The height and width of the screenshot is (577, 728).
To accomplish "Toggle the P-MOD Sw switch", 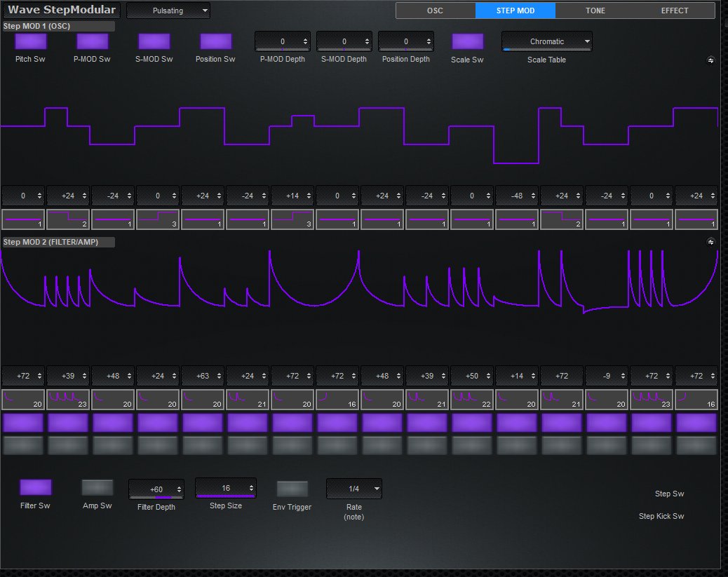I will (93, 41).
